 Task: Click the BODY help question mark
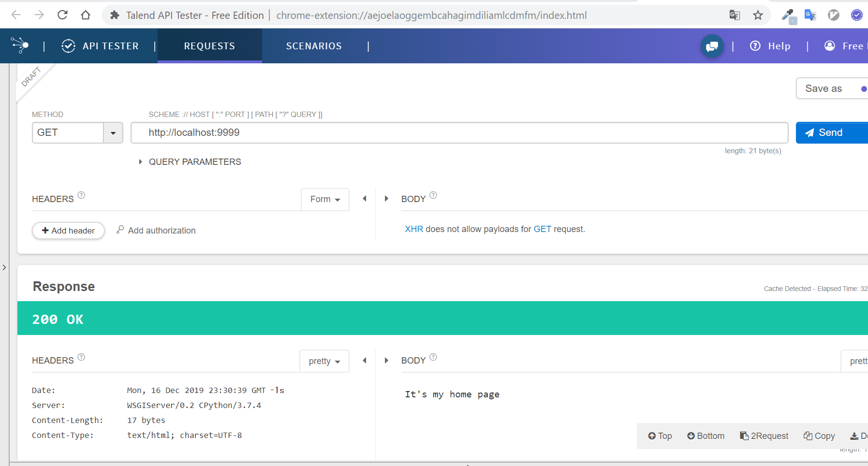pos(433,195)
